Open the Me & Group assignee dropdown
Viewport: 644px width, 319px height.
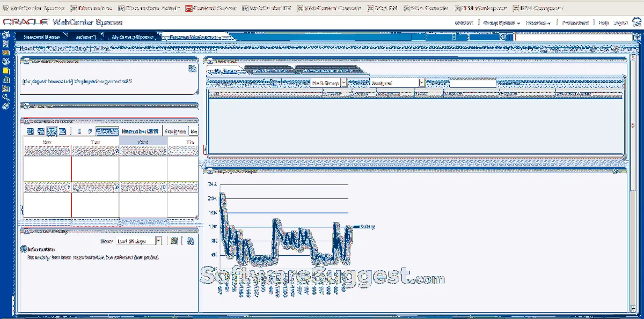point(329,83)
